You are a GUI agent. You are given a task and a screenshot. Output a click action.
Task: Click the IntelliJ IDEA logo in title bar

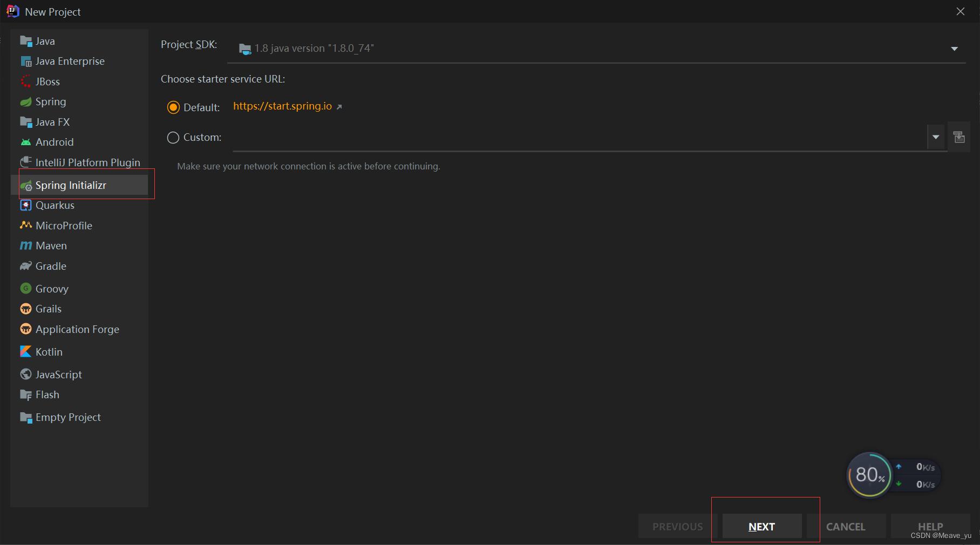13,11
